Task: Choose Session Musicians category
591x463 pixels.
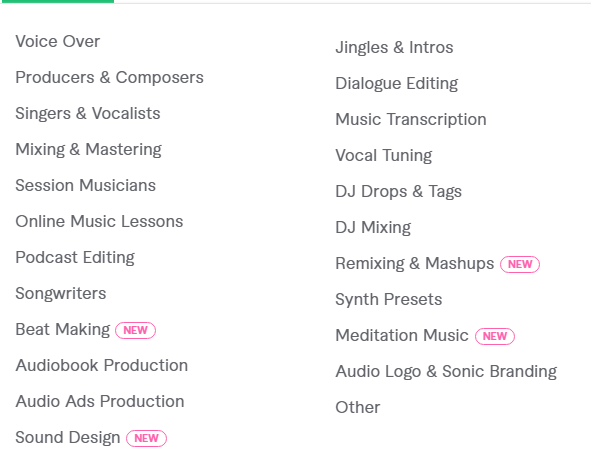Action: click(x=86, y=186)
